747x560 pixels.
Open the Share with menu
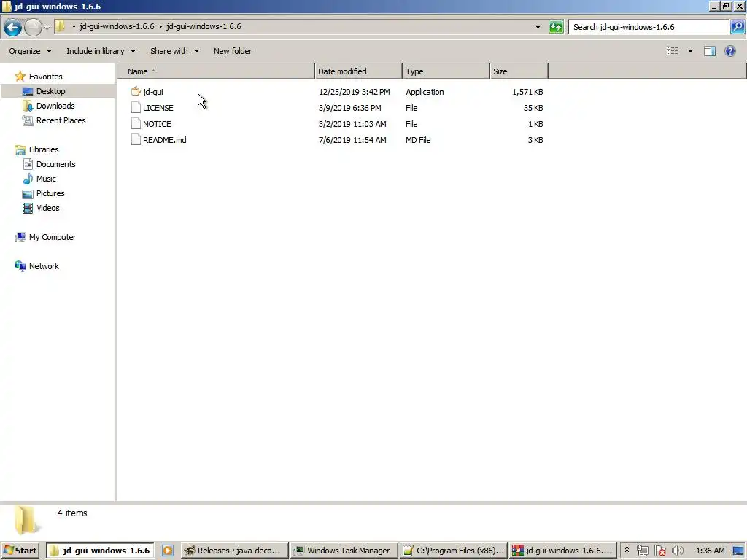[x=174, y=51]
